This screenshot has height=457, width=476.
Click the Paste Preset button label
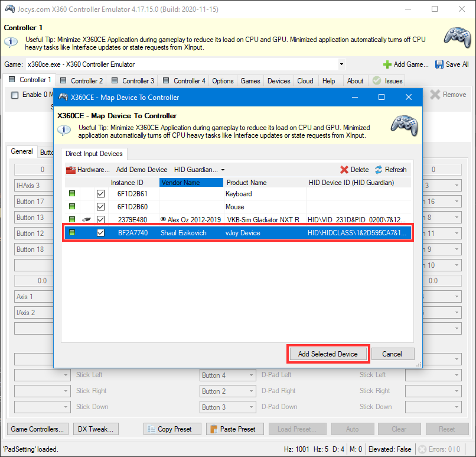pos(237,429)
